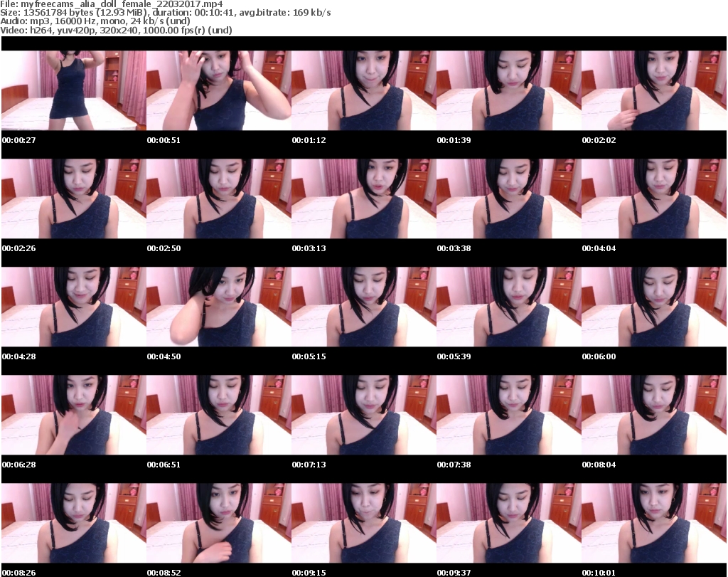Click the 00:02:26 timestamp label
This screenshot has width=728, height=577.
(19, 248)
